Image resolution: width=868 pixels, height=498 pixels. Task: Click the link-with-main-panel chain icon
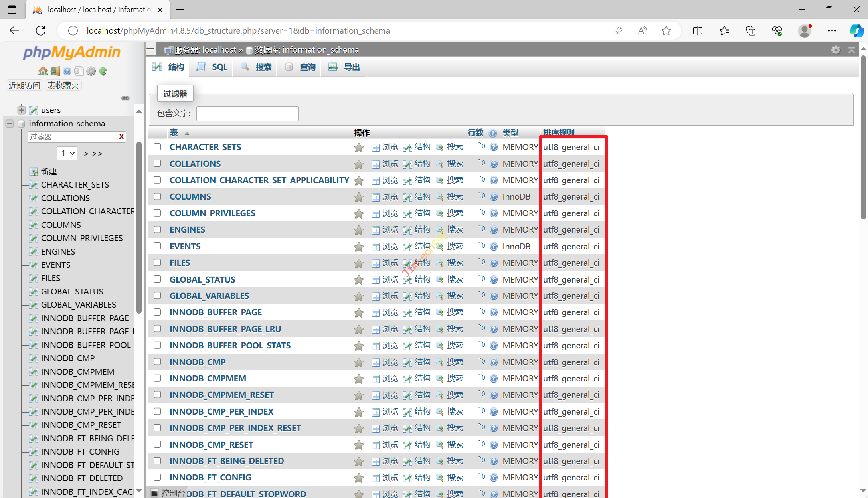(x=125, y=98)
